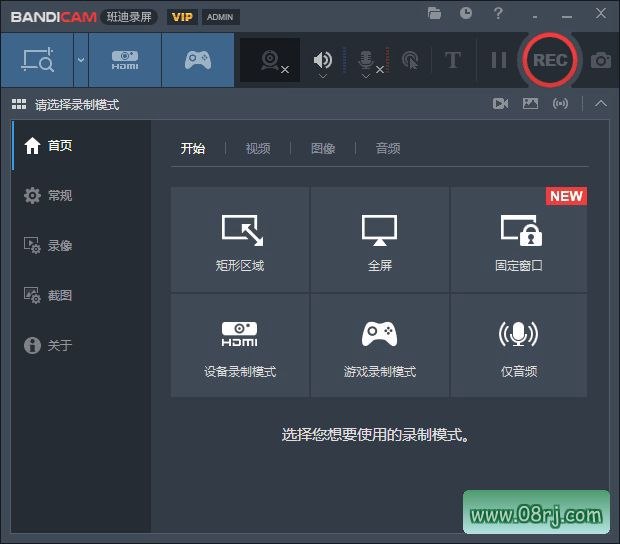Screen dimensions: 620x544
Task: Toggle the text overlay (T) option
Action: (x=452, y=60)
